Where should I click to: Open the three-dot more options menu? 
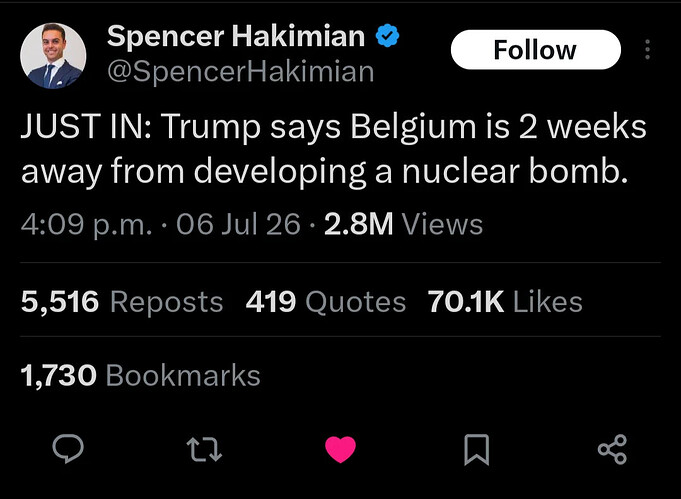[x=648, y=50]
